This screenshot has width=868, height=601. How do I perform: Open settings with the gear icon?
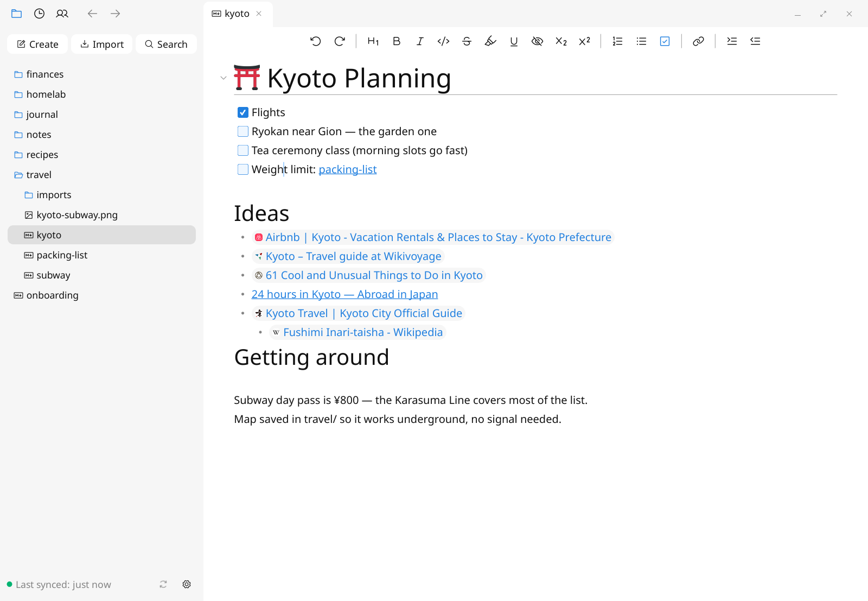pos(187,584)
